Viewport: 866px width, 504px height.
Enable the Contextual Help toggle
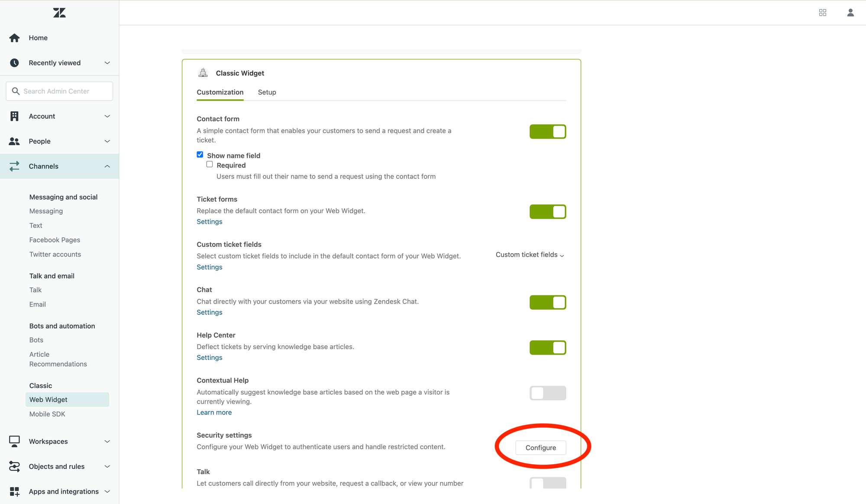click(x=547, y=393)
